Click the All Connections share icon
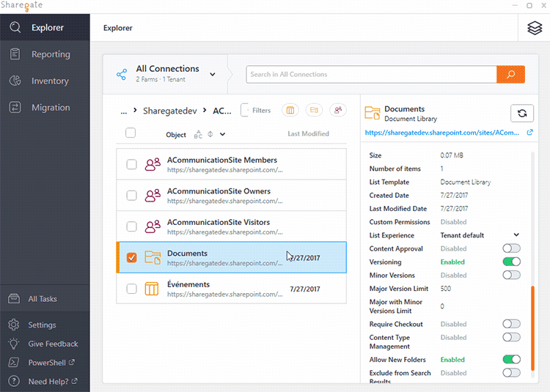The image size is (550, 392). [x=121, y=74]
